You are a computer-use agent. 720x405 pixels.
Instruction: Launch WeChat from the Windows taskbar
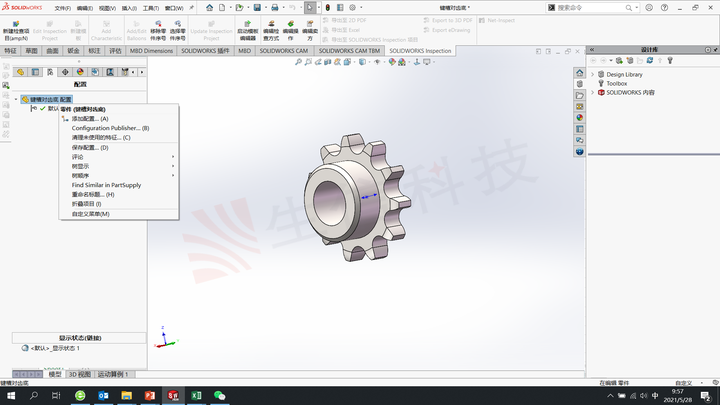[x=220, y=396]
